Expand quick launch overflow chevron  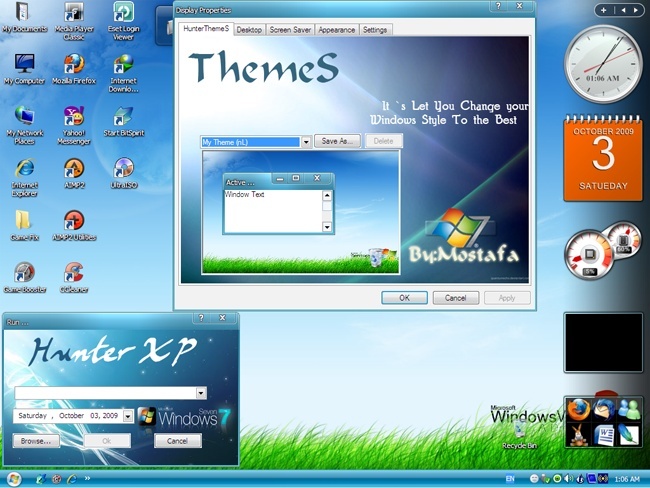click(87, 478)
